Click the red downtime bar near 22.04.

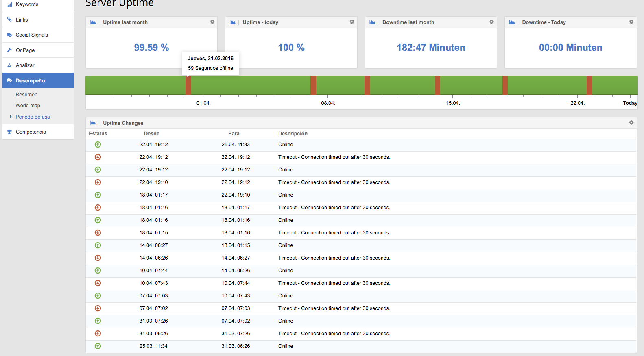(x=589, y=85)
